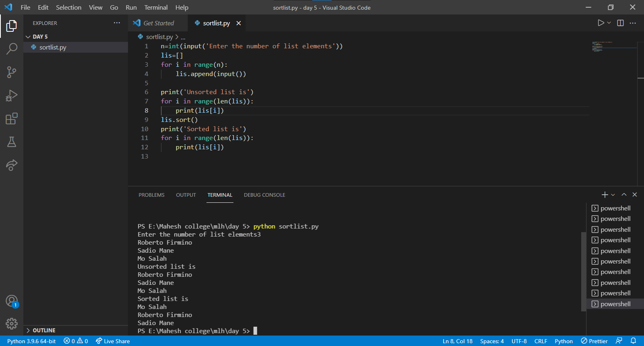Change indentation via Spaces: 4

point(492,341)
